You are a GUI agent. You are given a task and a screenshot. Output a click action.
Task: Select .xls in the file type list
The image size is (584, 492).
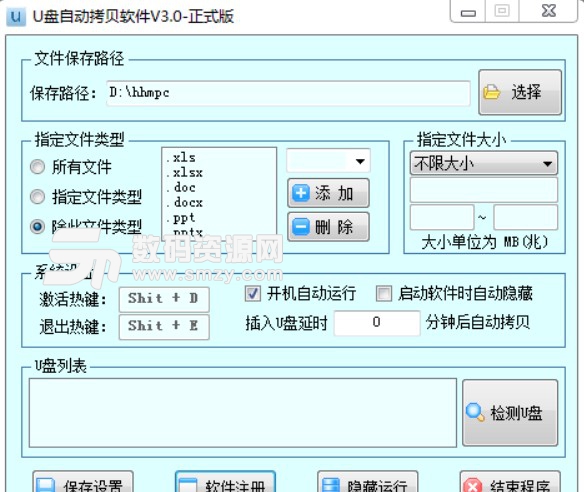(219, 157)
